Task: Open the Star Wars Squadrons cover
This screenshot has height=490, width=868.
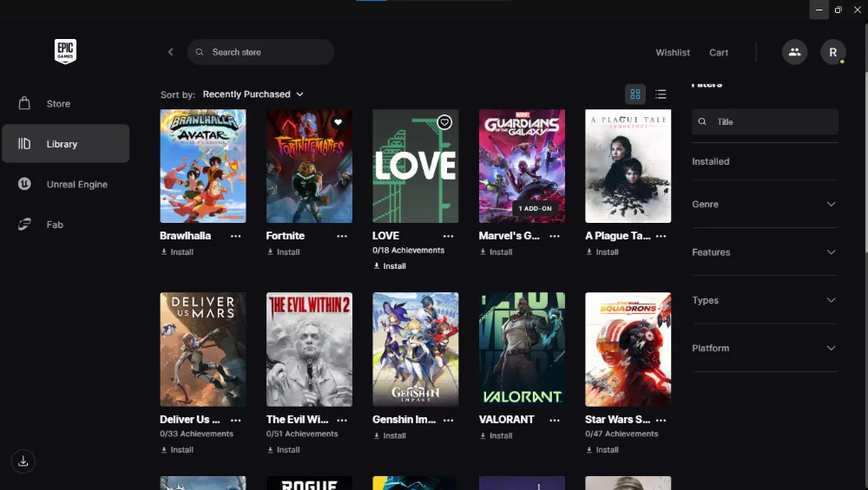Action: tap(628, 350)
